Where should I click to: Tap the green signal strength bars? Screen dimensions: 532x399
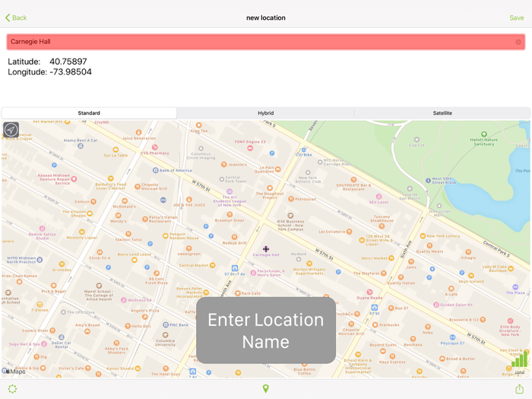(520, 360)
